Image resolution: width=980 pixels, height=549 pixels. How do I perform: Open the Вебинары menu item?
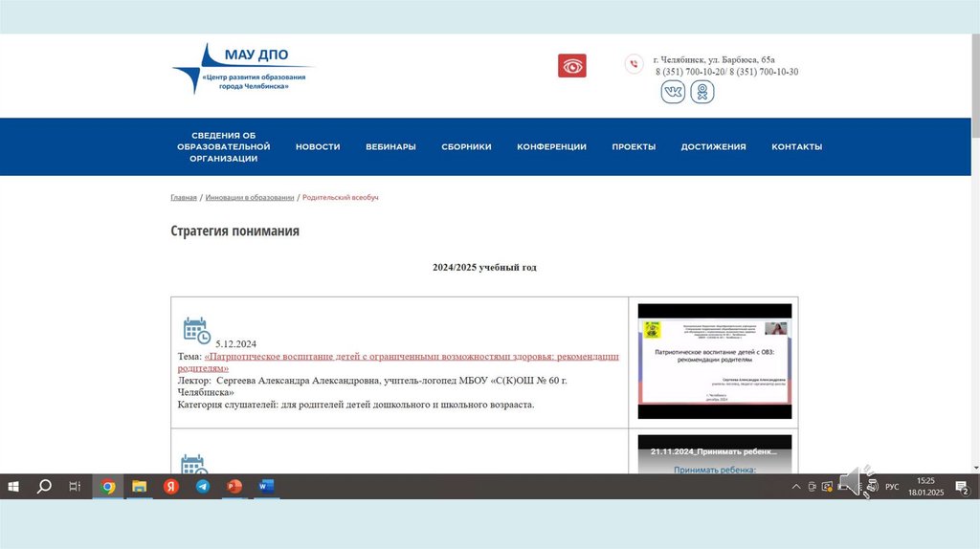pyautogui.click(x=390, y=147)
